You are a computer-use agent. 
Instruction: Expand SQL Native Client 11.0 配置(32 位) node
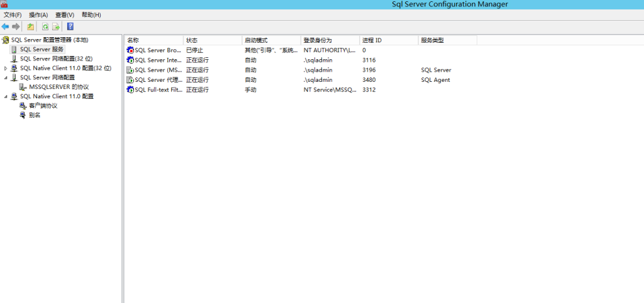pyautogui.click(x=6, y=68)
